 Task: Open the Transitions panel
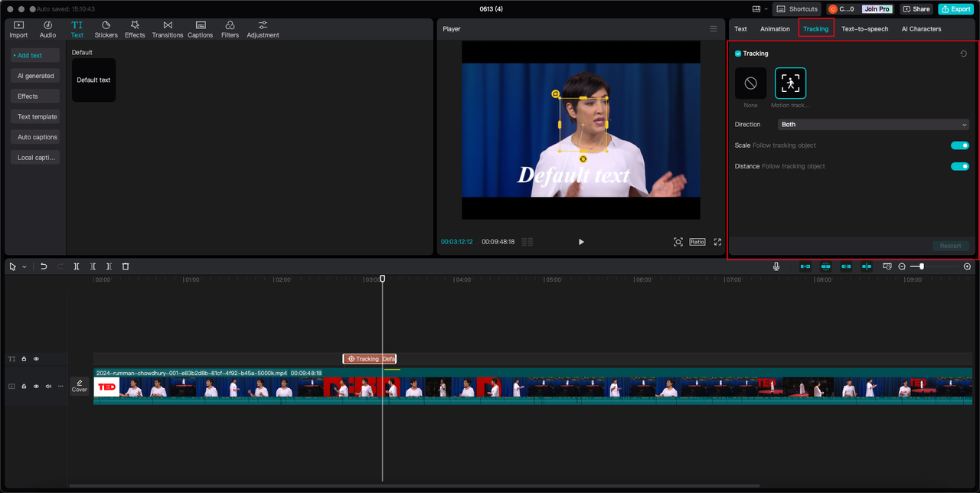(167, 29)
